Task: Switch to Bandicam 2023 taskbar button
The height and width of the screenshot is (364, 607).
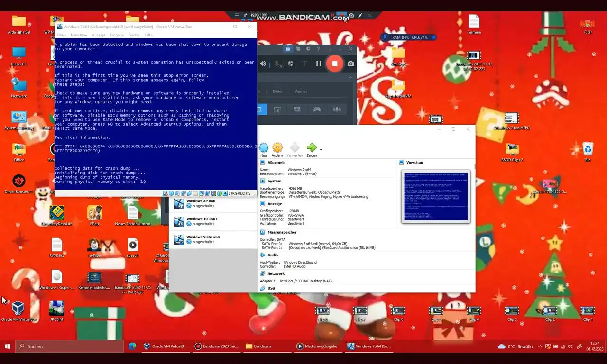Action: pos(217,346)
